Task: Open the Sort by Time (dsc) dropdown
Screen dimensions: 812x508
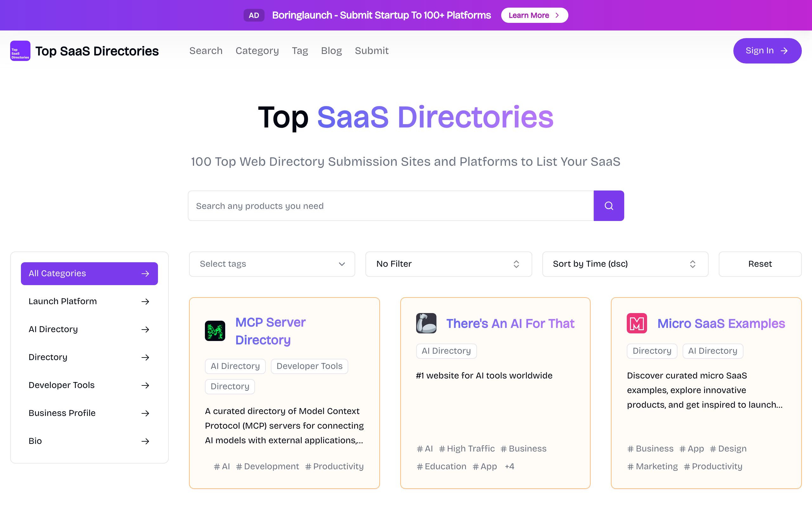Action: 625,264
